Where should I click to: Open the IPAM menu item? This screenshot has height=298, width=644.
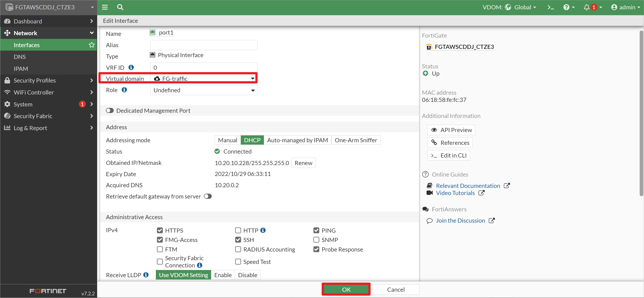[x=48, y=69]
